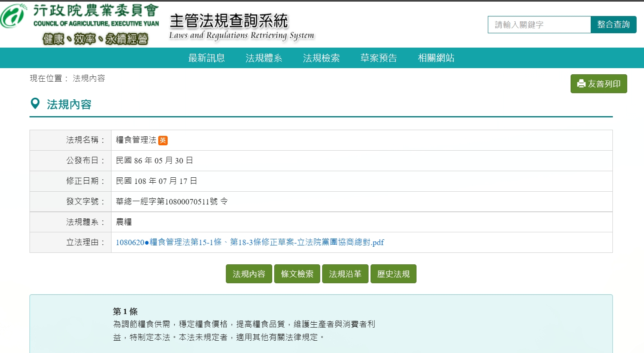644x353 pixels.
Task: Choose 相關網站 from the navigation bar
Action: [x=436, y=58]
